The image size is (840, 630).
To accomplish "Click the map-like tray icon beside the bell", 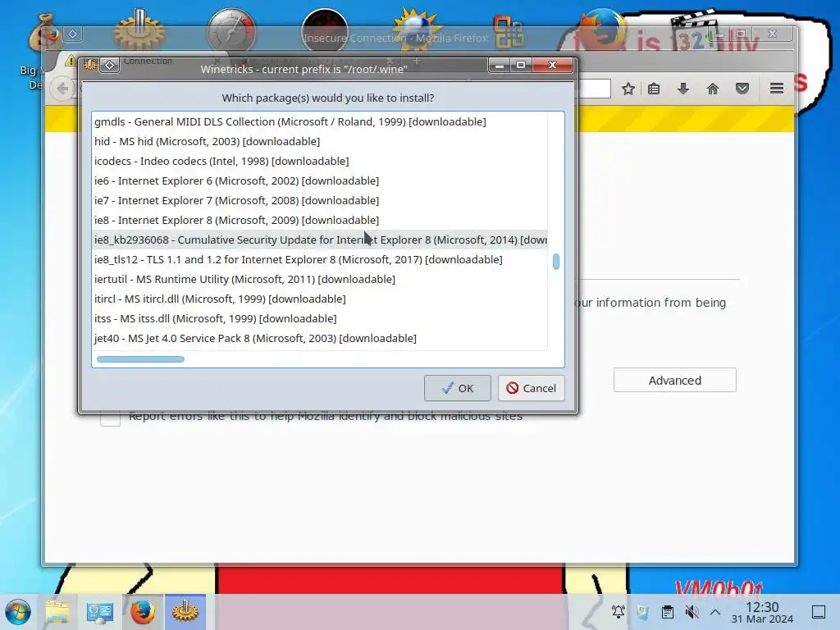I will click(642, 611).
